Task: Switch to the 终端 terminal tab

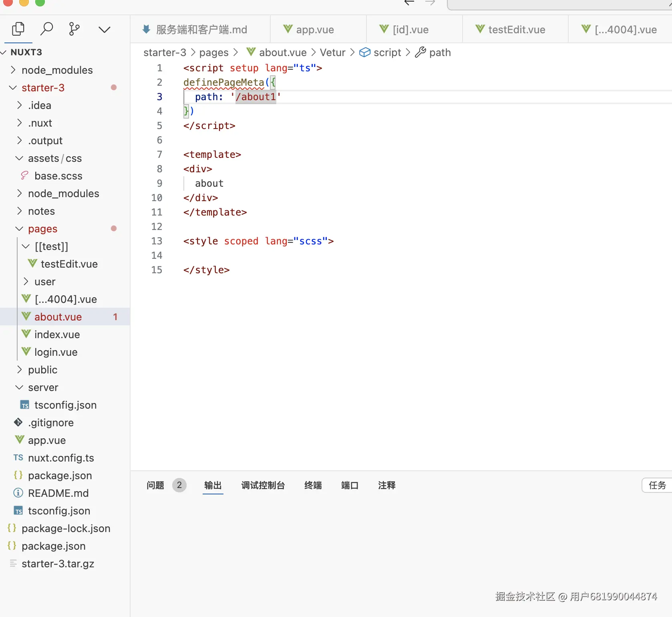Action: tap(313, 485)
